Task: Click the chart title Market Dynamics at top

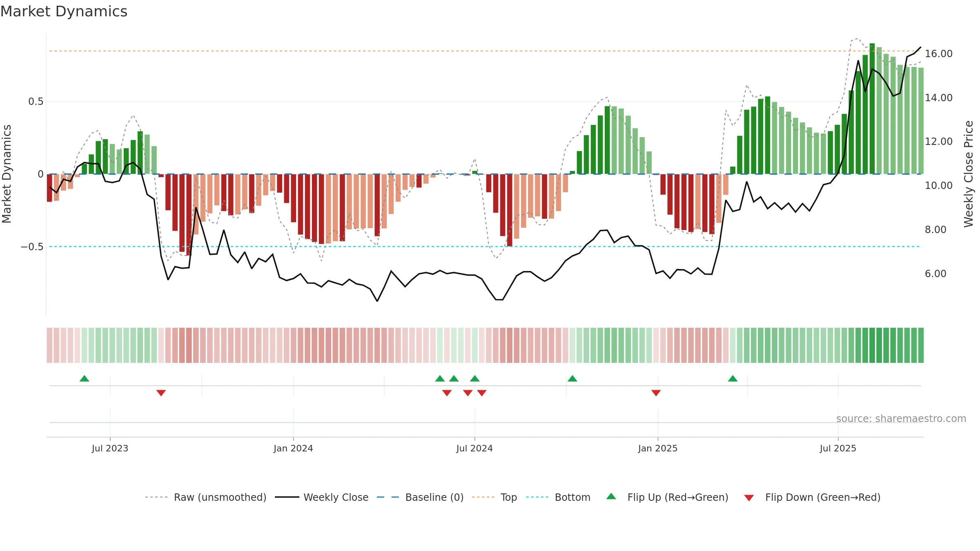Action: pyautogui.click(x=64, y=11)
